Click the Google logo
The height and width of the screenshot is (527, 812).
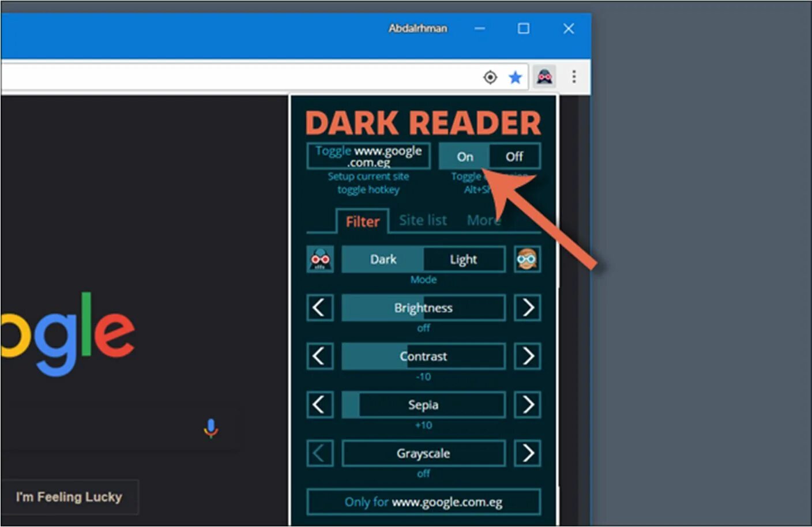67,333
